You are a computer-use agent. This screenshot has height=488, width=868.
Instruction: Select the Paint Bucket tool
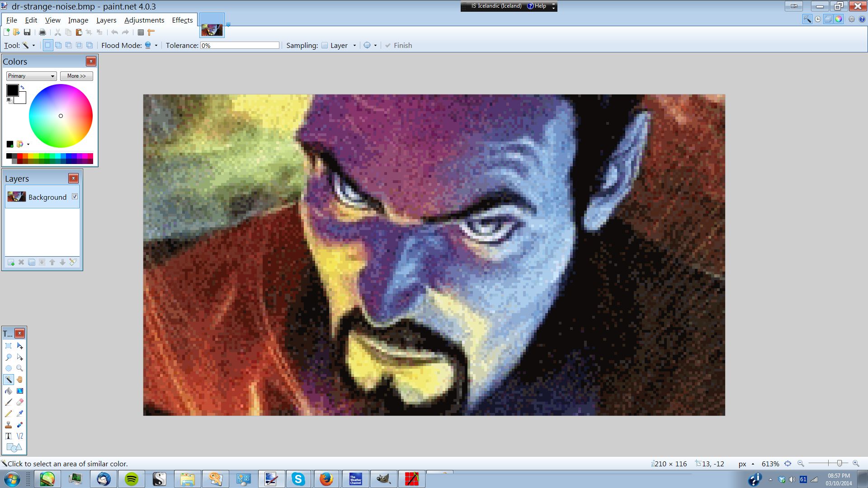[x=9, y=391]
